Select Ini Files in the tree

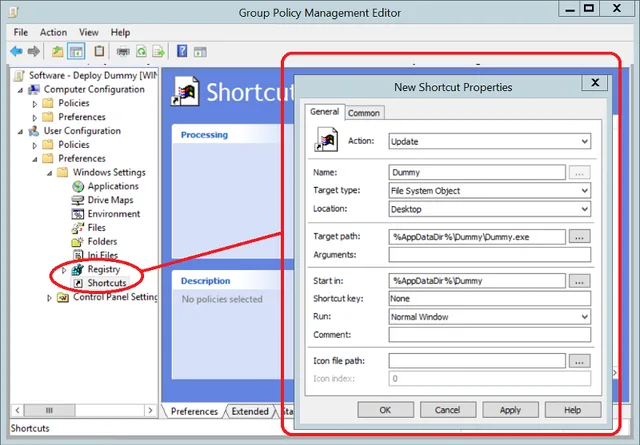click(102, 256)
